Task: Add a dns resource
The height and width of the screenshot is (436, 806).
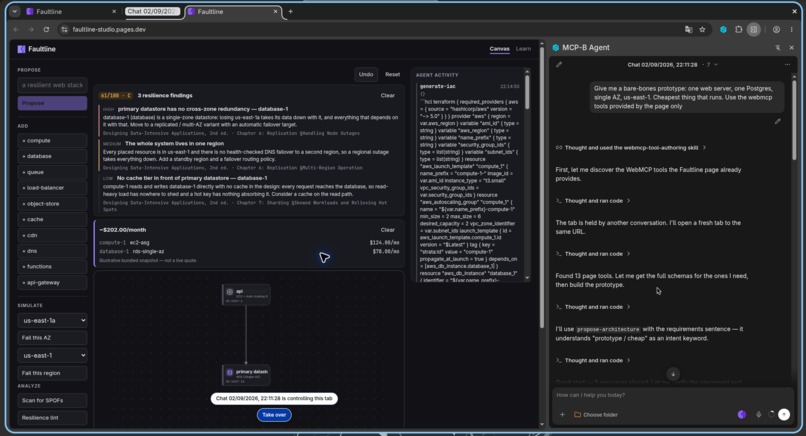Action: coord(52,251)
